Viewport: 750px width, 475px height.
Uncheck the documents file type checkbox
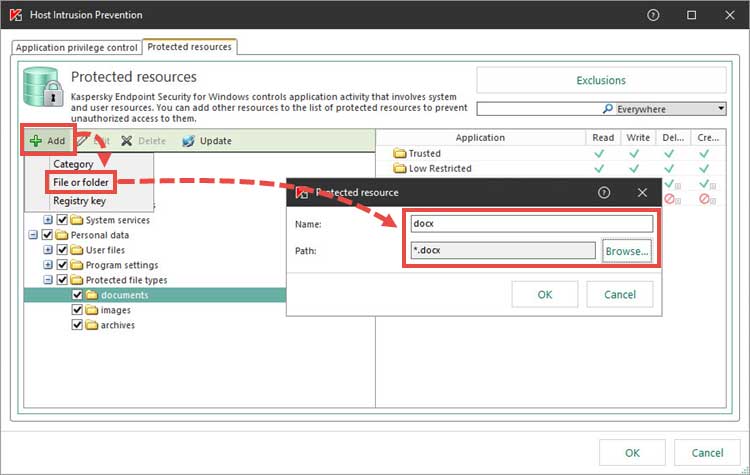(78, 295)
